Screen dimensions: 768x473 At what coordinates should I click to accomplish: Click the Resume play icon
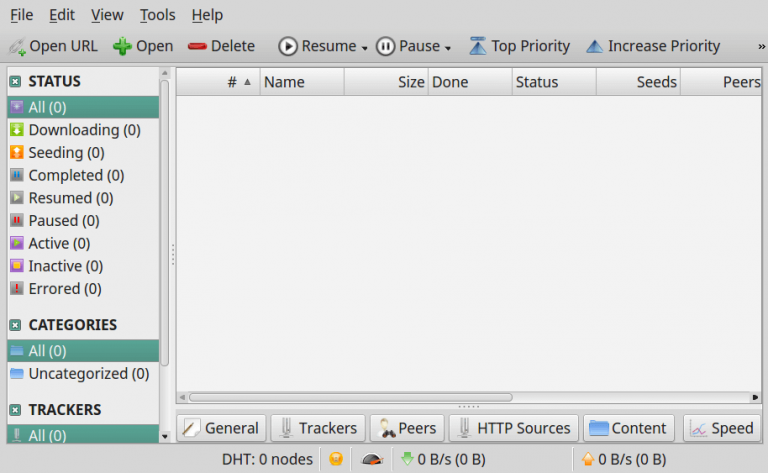click(288, 47)
